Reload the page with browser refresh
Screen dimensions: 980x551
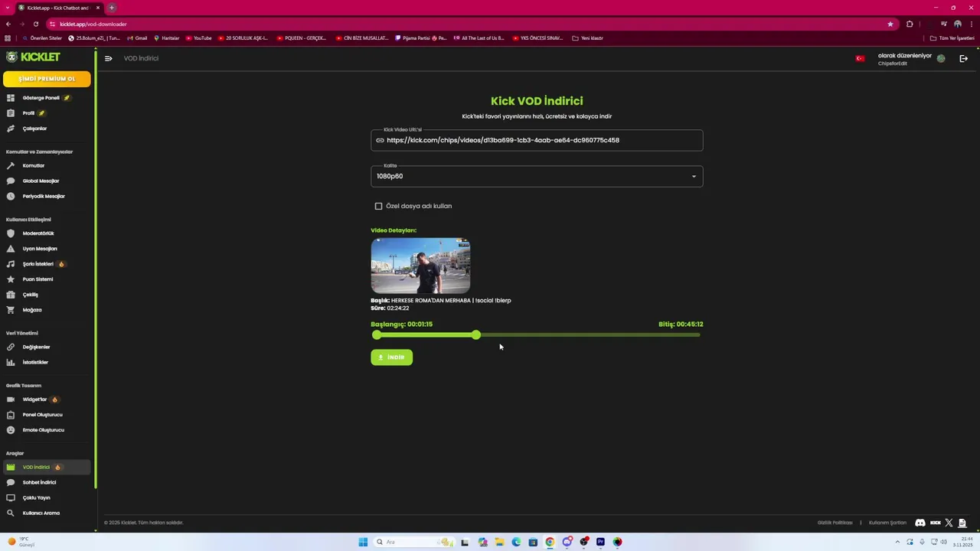[35, 24]
